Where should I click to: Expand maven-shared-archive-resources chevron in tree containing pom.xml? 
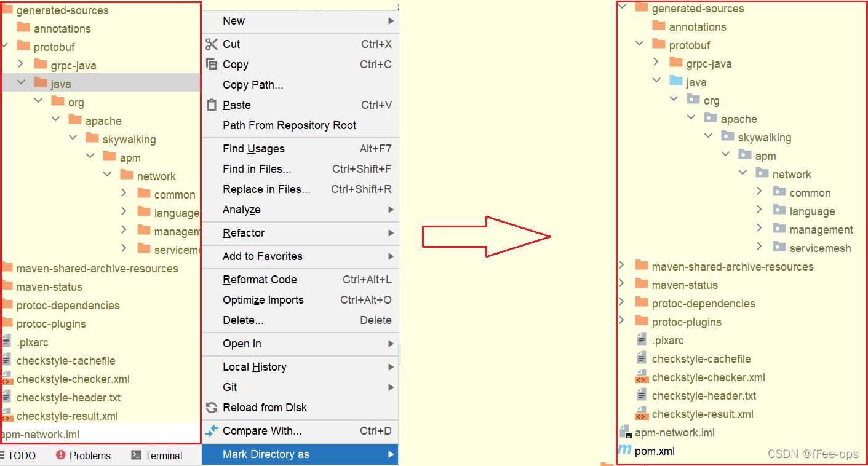(x=622, y=265)
